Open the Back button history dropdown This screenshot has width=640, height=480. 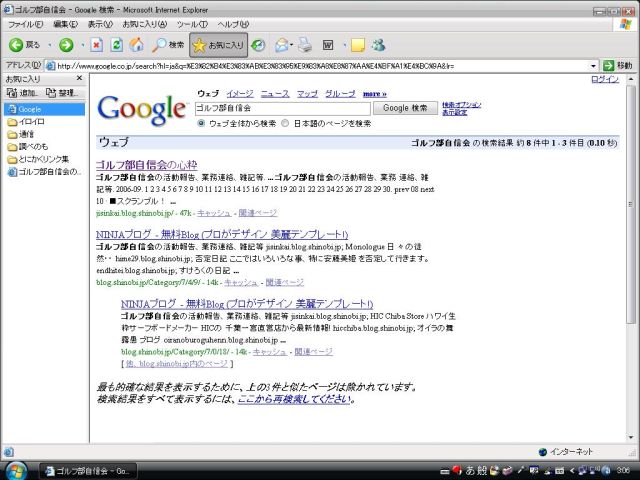point(50,45)
